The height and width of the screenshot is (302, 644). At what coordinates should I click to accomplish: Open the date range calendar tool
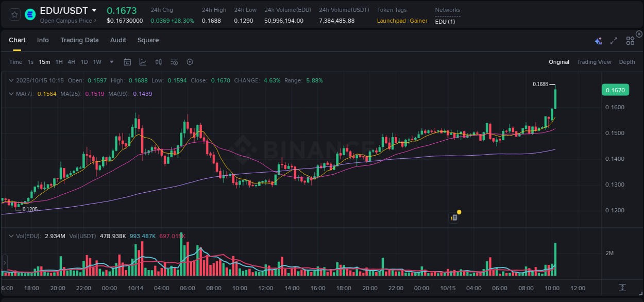tap(127, 62)
